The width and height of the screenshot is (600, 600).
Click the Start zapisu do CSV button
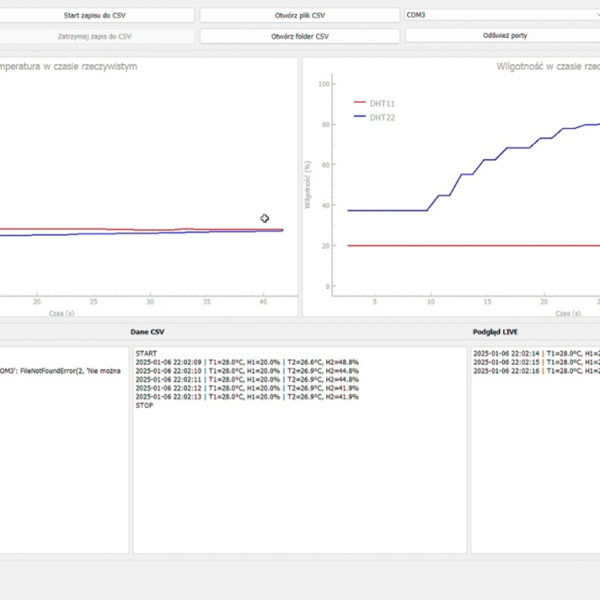[94, 16]
